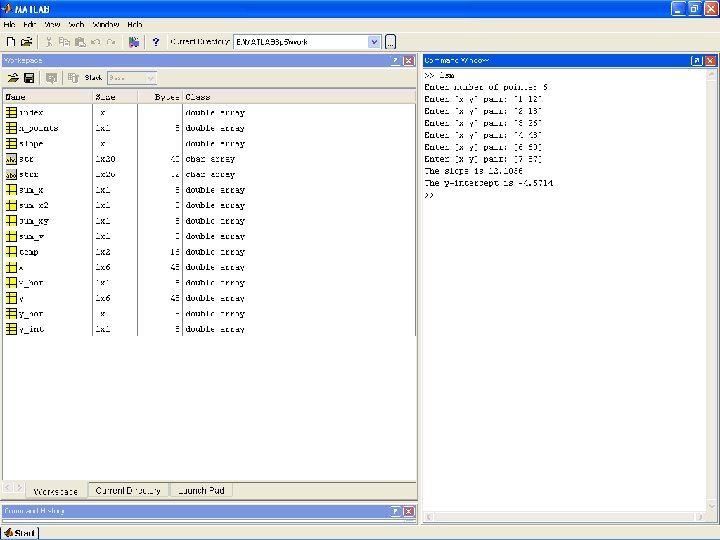The height and width of the screenshot is (540, 720).
Task: Open the Help menu
Action: (135, 24)
